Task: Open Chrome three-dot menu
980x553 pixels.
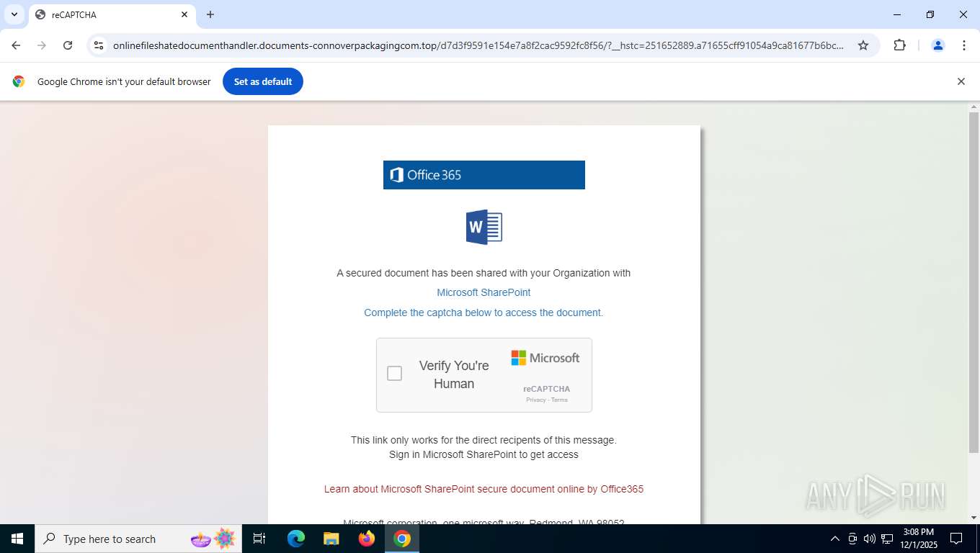Action: point(964,45)
